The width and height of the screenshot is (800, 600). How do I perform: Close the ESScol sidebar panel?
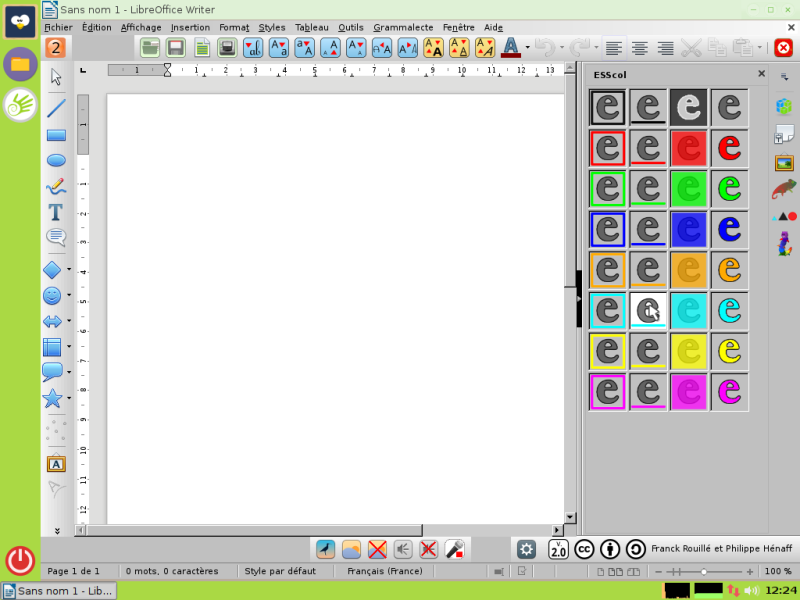click(761, 74)
